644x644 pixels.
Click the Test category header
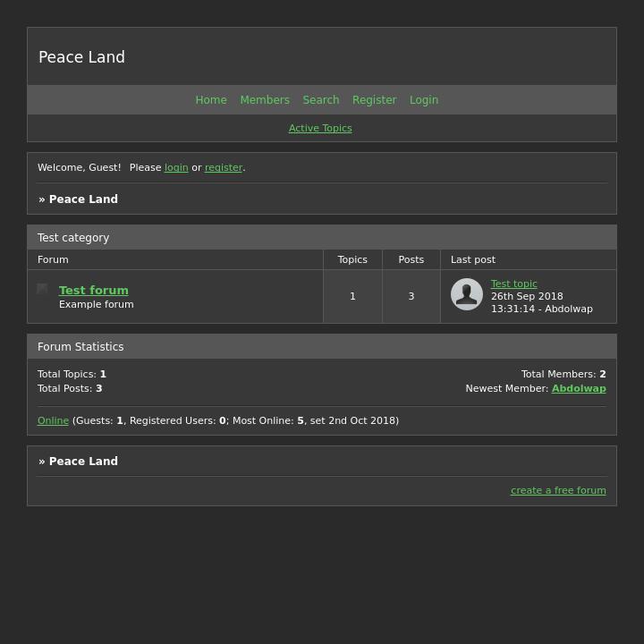(x=73, y=238)
